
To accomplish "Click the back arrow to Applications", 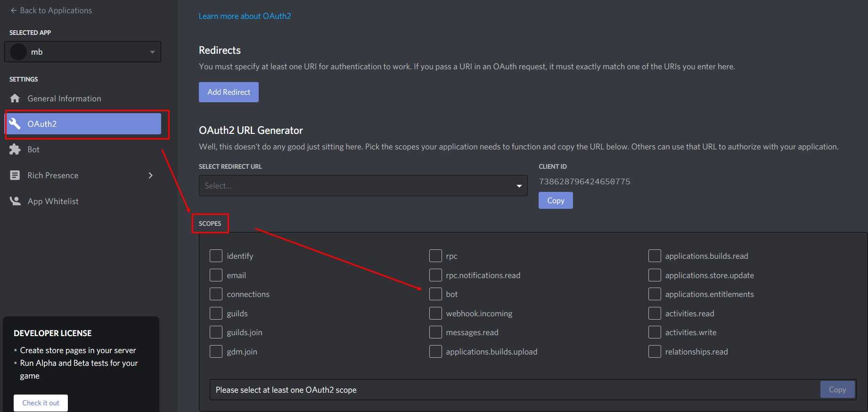I will pos(13,10).
